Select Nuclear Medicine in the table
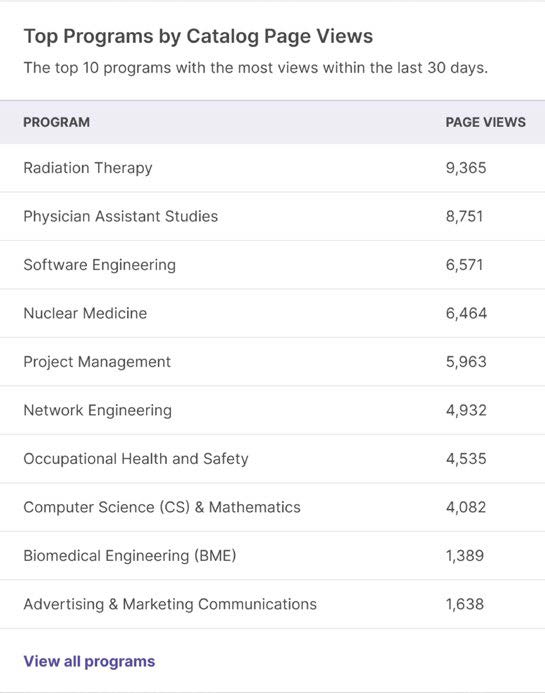Viewport: 545px width, 693px height. pos(272,313)
